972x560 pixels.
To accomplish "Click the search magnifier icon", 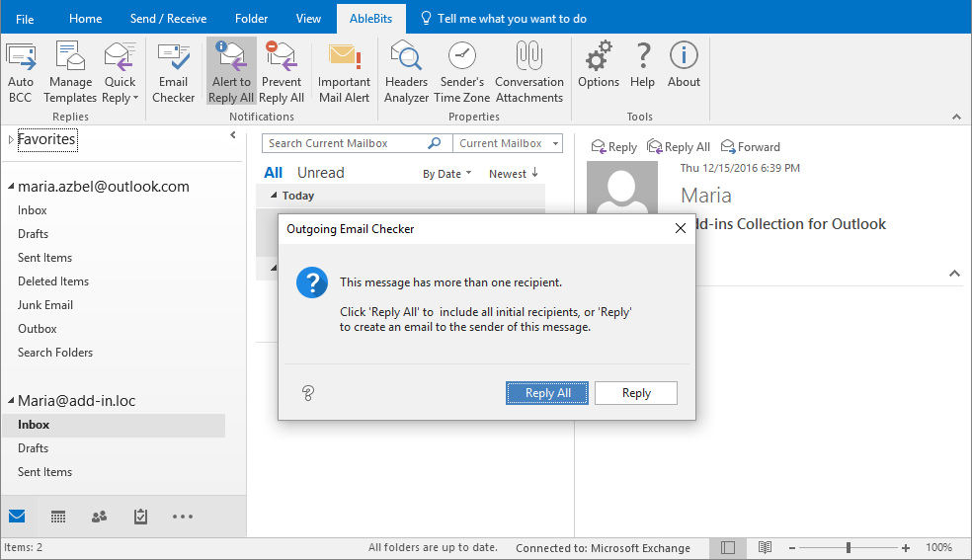I will point(435,143).
